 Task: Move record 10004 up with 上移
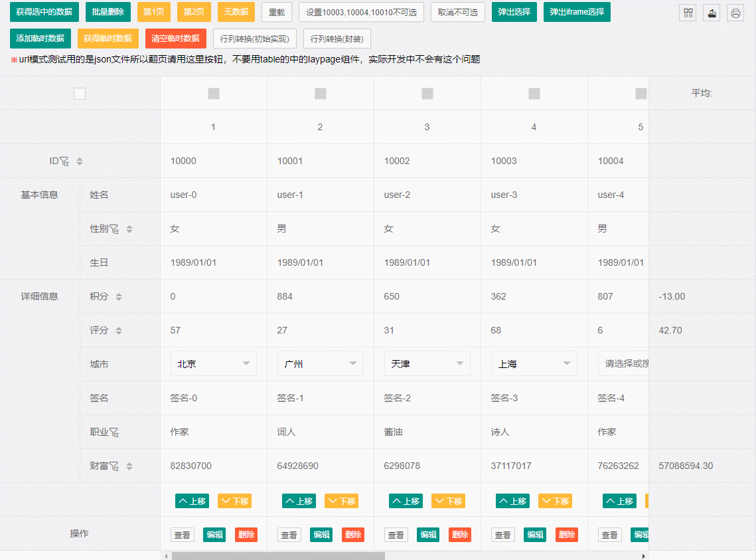619,501
